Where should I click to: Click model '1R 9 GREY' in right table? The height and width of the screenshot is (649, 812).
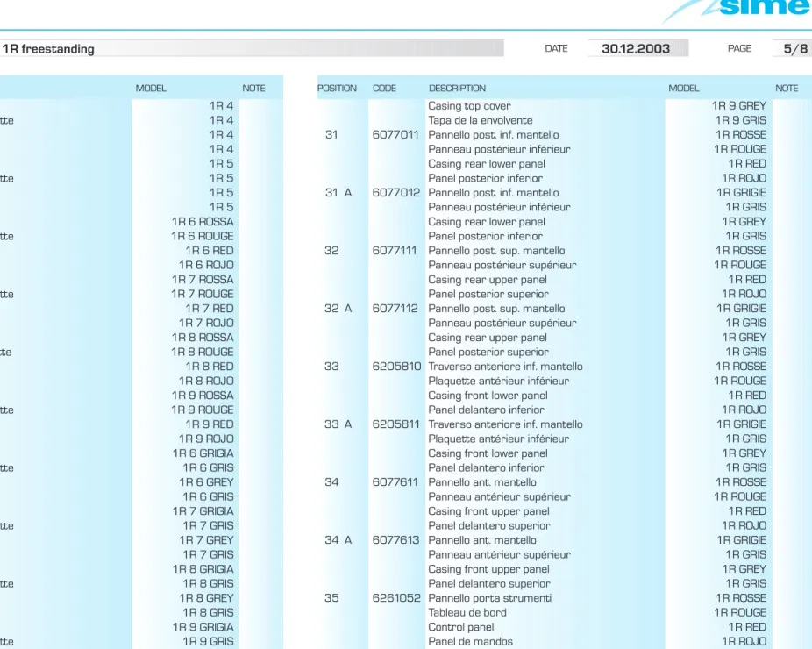pos(739,105)
